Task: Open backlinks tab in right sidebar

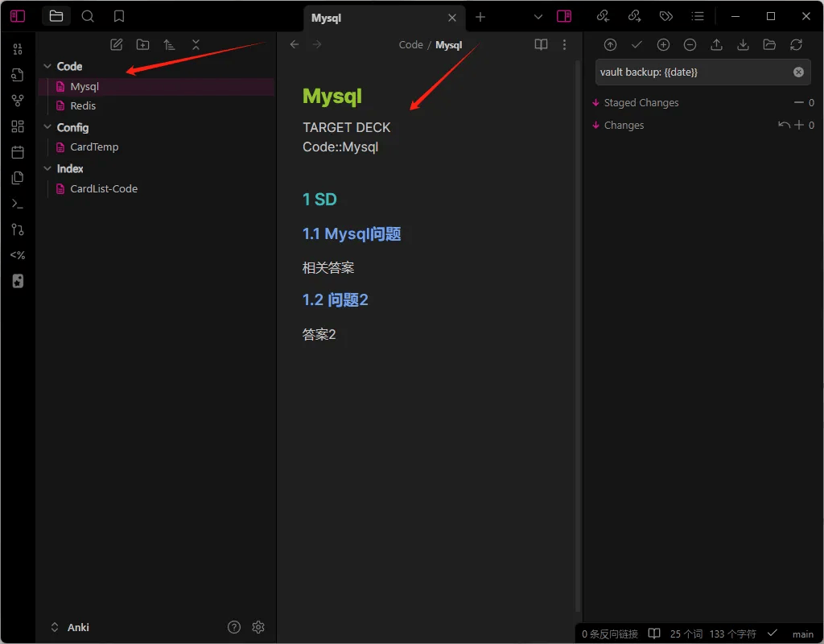Action: [x=604, y=16]
